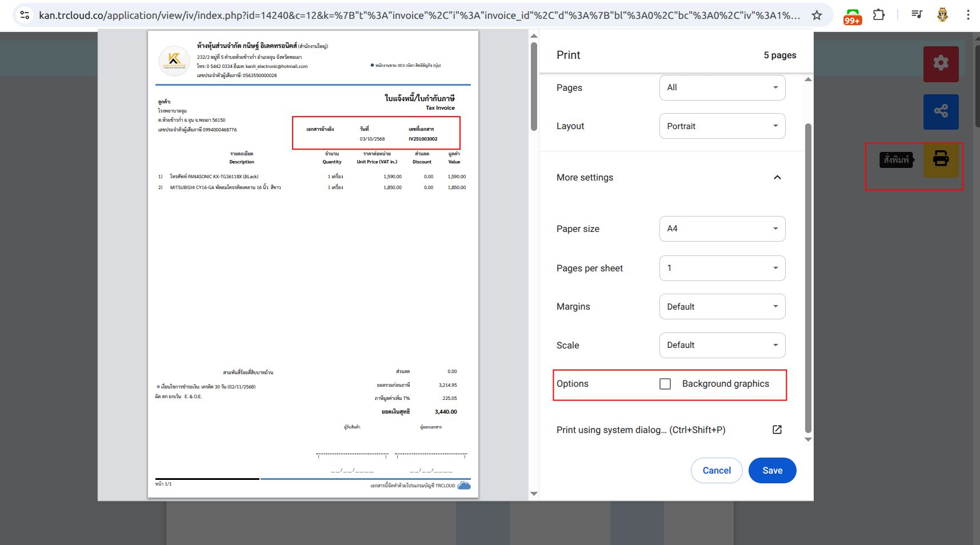
Task: Change Layout dropdown from Portrait
Action: coord(722,126)
